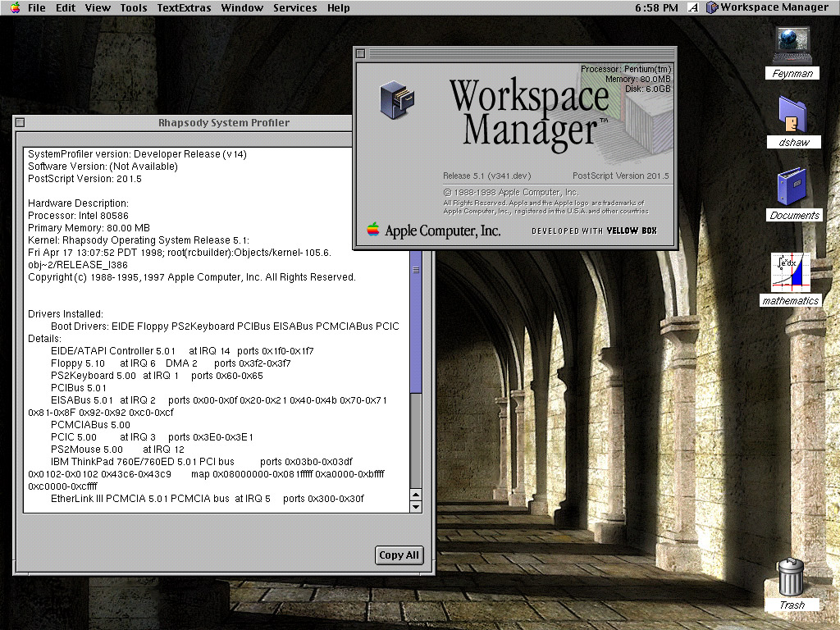This screenshot has width=840, height=630.
Task: Click the "PCIBus 5.01" driver line
Action: coord(78,388)
